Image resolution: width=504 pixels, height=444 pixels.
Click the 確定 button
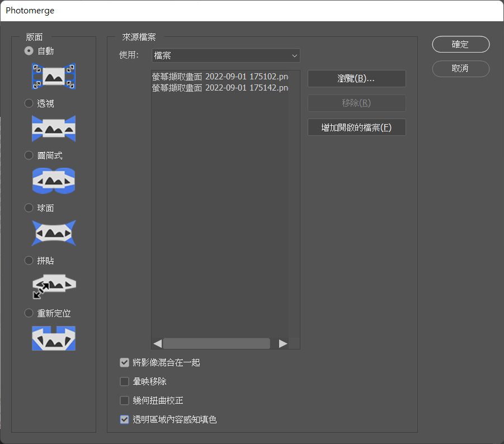tap(460, 44)
